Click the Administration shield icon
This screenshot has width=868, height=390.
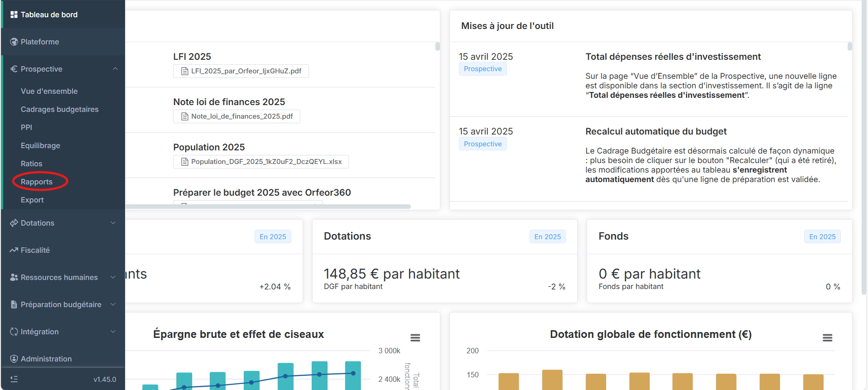[14, 359]
